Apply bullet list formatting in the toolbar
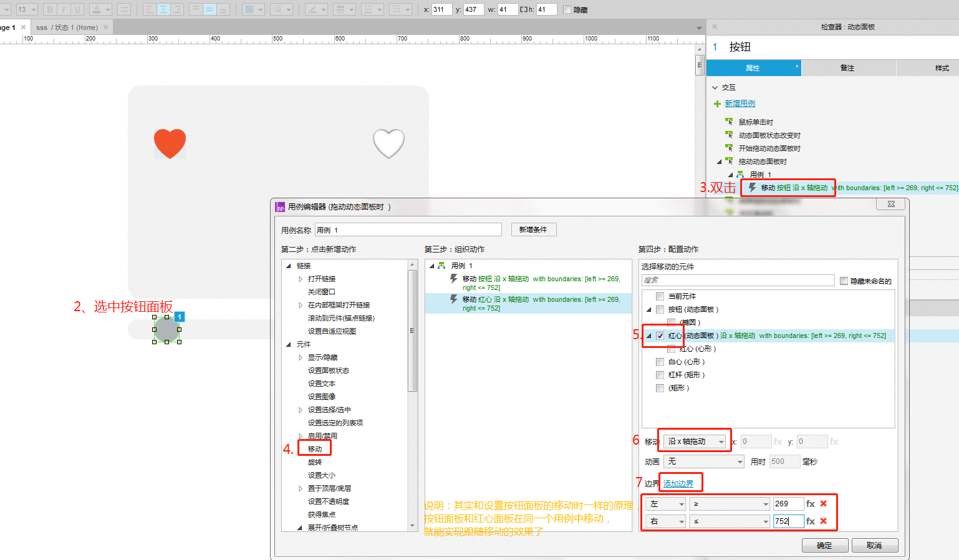Screen dimensions: 959x560 click(123, 9)
